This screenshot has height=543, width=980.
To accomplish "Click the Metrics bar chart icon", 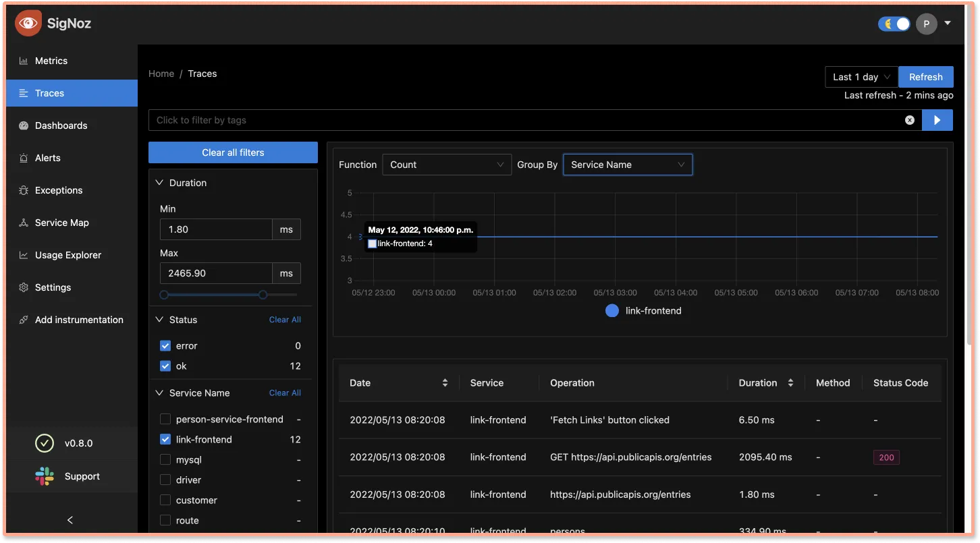I will pos(24,61).
